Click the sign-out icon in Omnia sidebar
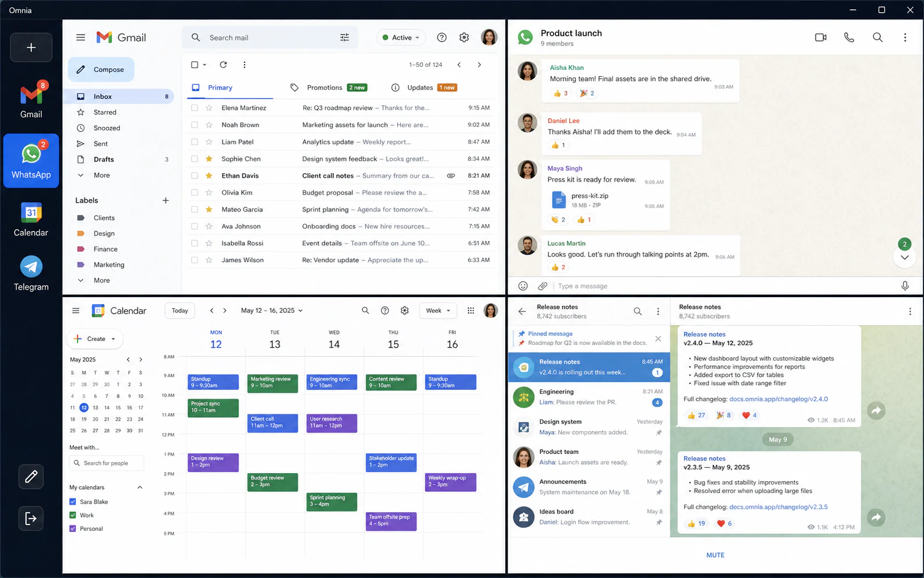The image size is (924, 578). 31,518
